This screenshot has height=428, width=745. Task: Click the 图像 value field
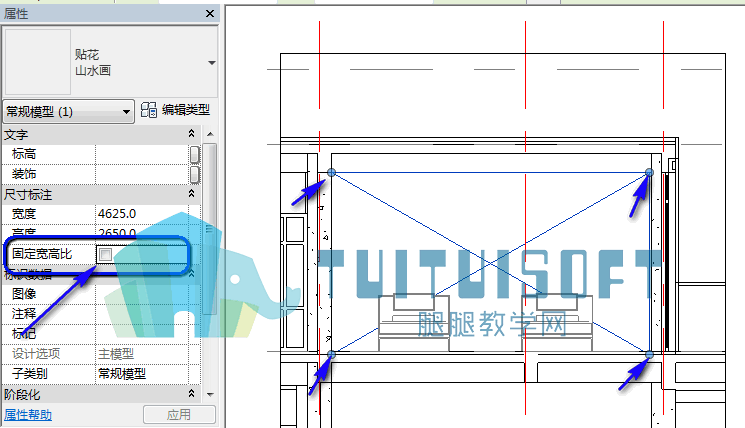click(142, 294)
